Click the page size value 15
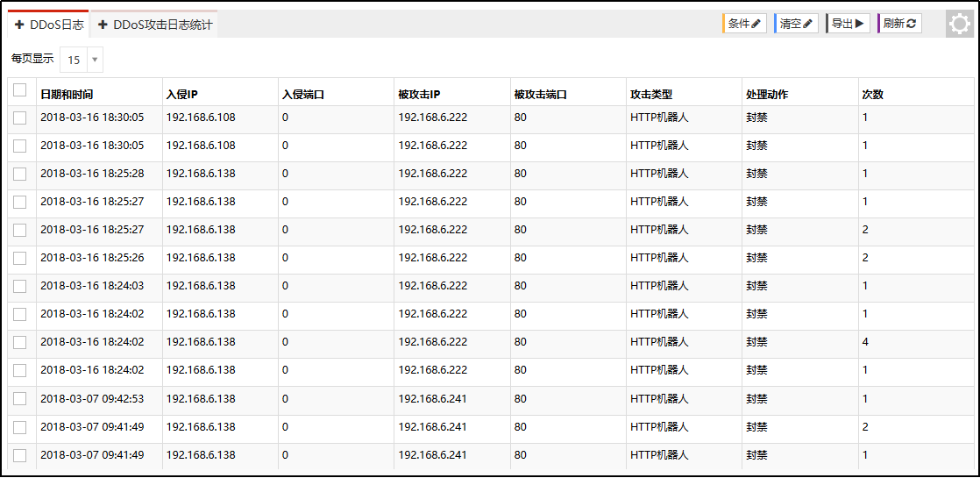 [74, 60]
